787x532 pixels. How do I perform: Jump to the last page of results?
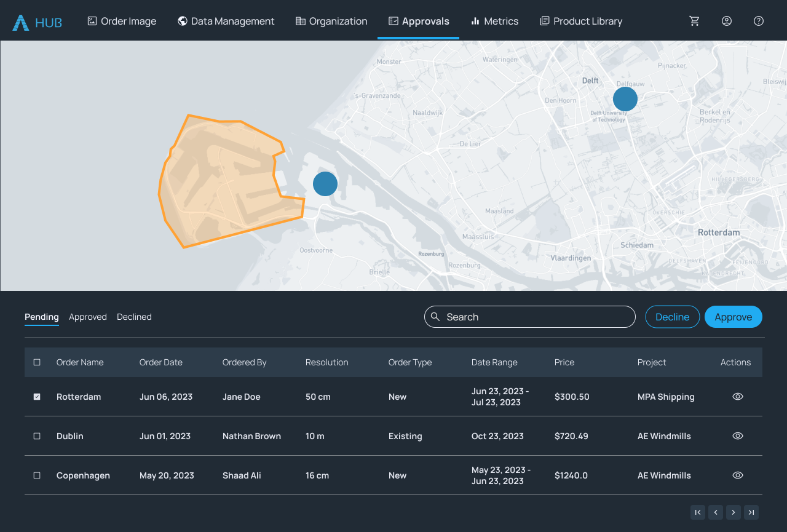751,512
